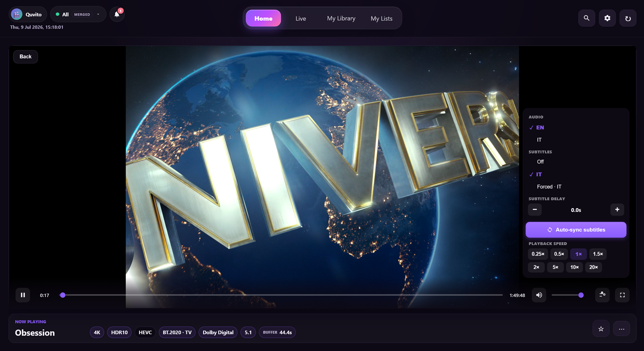Click the Dolby Digital badge
644x351 pixels.
pyautogui.click(x=218, y=332)
